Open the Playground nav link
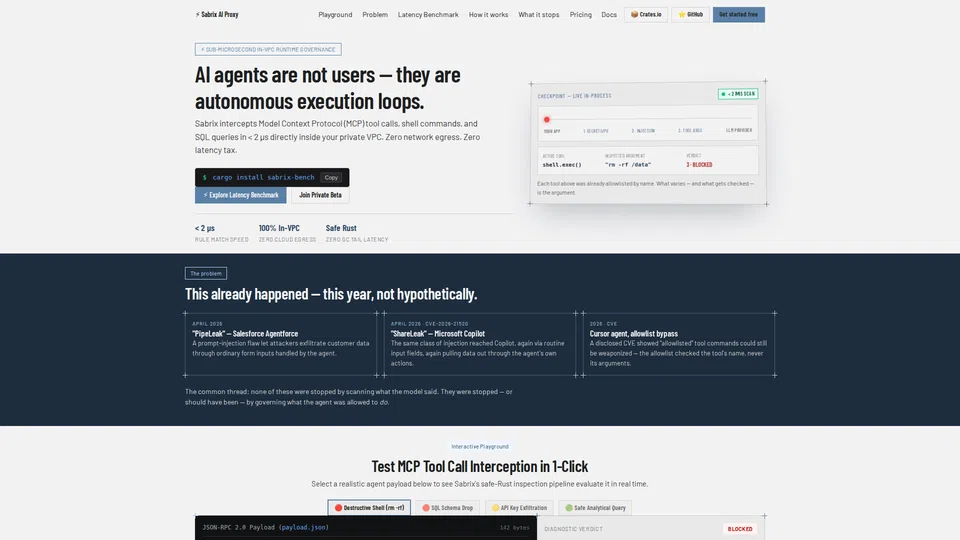The image size is (960, 540). (x=335, y=14)
